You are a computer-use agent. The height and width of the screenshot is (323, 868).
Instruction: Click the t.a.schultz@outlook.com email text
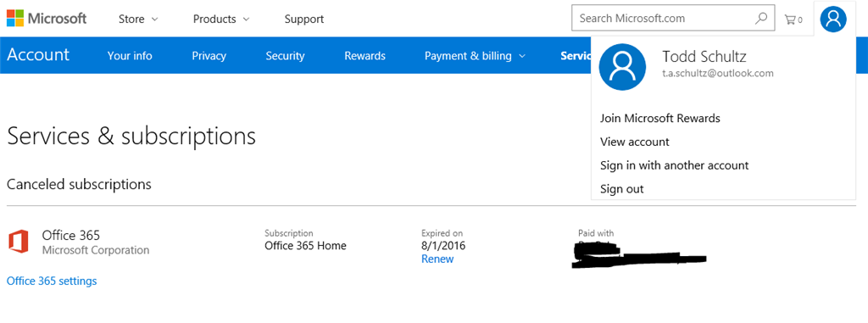point(718,73)
